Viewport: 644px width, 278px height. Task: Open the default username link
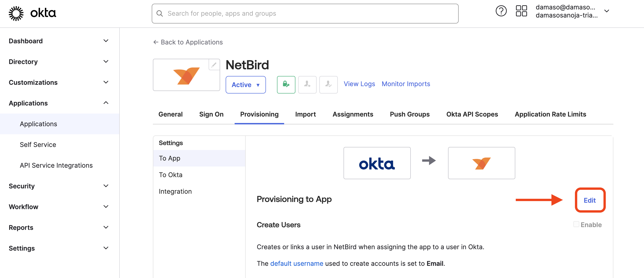297,263
